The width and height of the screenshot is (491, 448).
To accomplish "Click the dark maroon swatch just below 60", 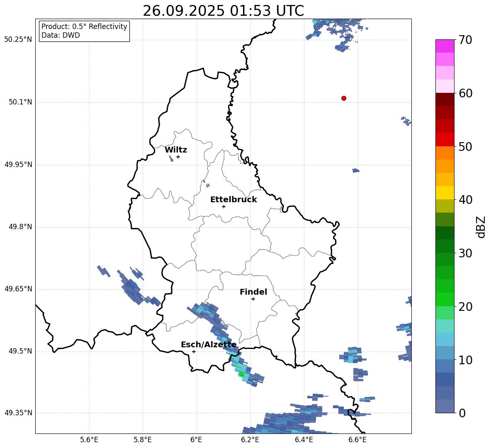I will [x=445, y=99].
